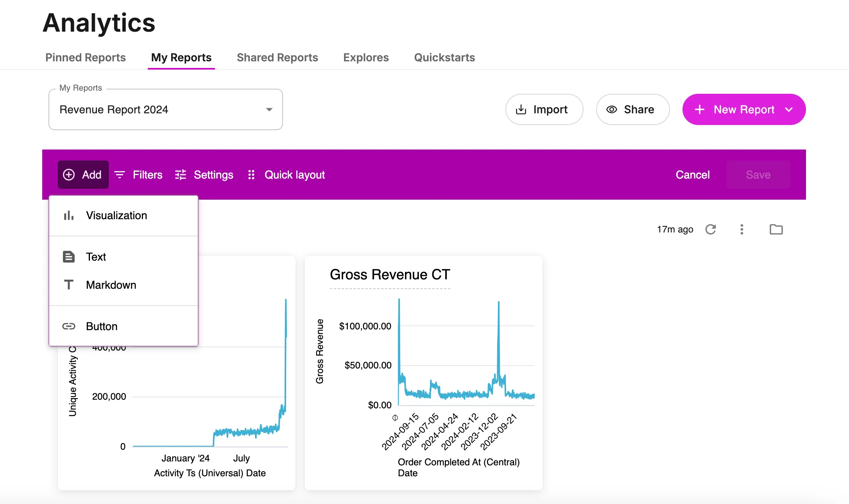
Task: Click the bar chart icon beside Visualization
Action: 69,215
